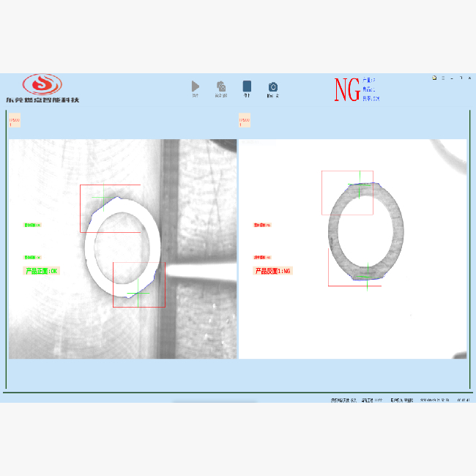Click the large red NG result indicator
This screenshot has height=476, width=476.
347,89
